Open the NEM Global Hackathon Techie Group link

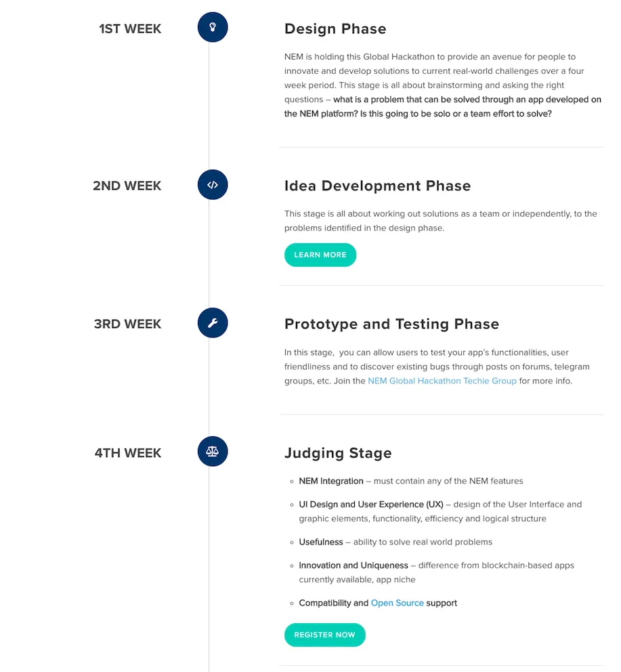click(442, 381)
